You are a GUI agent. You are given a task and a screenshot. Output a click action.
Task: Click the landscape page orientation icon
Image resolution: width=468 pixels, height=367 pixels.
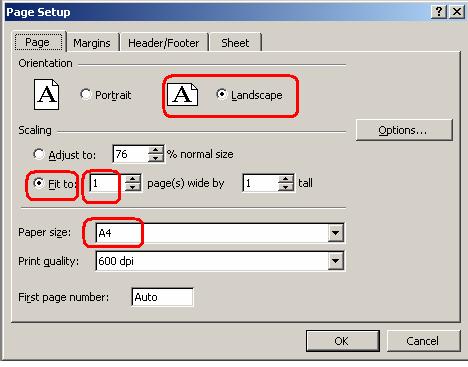coord(182,95)
